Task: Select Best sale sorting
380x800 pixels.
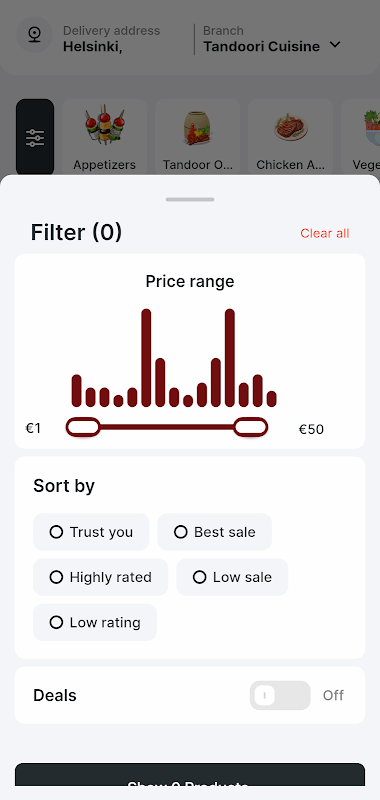Action: pyautogui.click(x=215, y=532)
